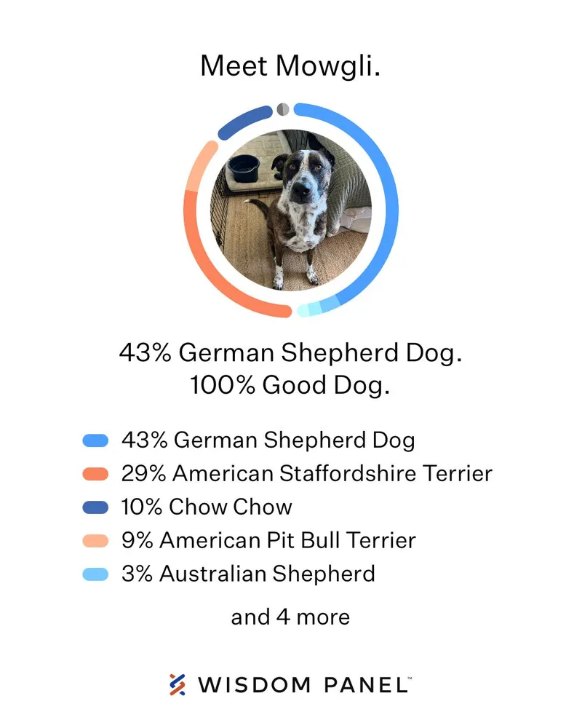The height and width of the screenshot is (728, 582).
Task: Open Mowgli's dog photo
Action: point(291,210)
